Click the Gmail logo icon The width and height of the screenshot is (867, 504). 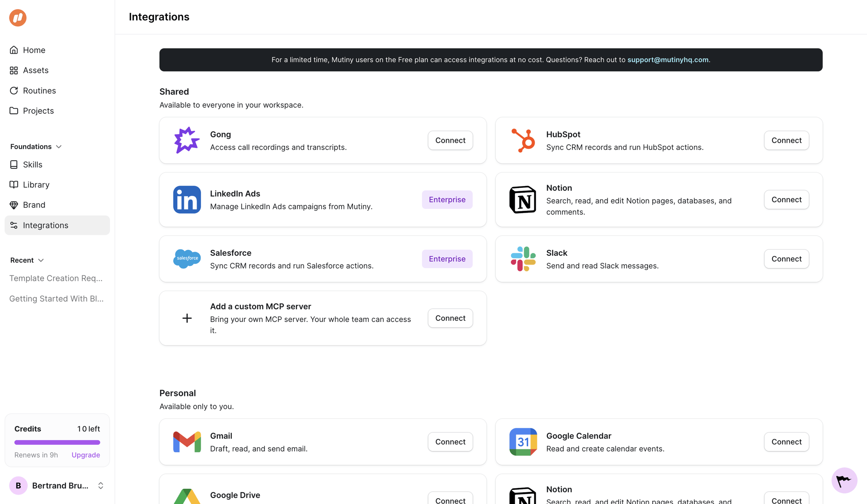(187, 441)
